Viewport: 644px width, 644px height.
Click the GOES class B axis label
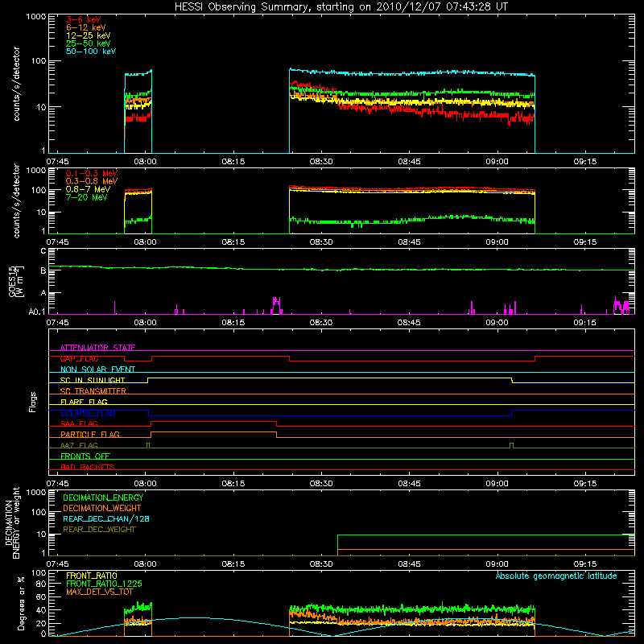[43, 270]
